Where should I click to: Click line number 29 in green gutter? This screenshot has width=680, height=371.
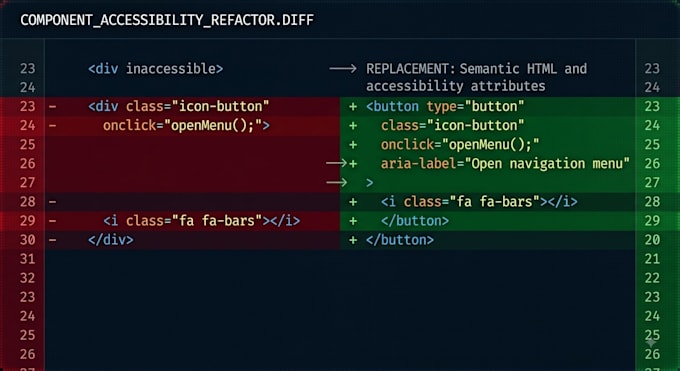click(652, 221)
